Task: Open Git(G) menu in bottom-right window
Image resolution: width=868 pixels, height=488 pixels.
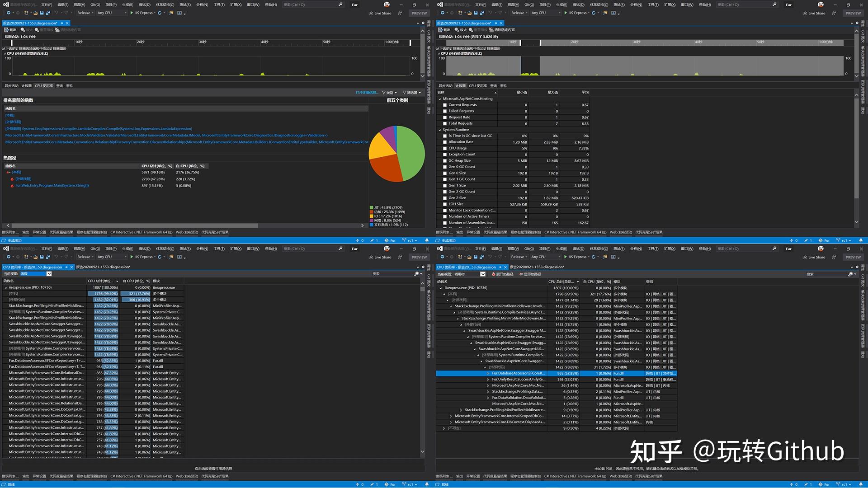Action: click(529, 249)
